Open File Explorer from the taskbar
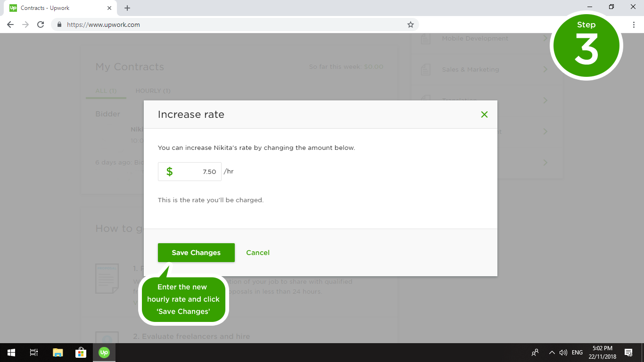This screenshot has height=362, width=644. [58, 352]
